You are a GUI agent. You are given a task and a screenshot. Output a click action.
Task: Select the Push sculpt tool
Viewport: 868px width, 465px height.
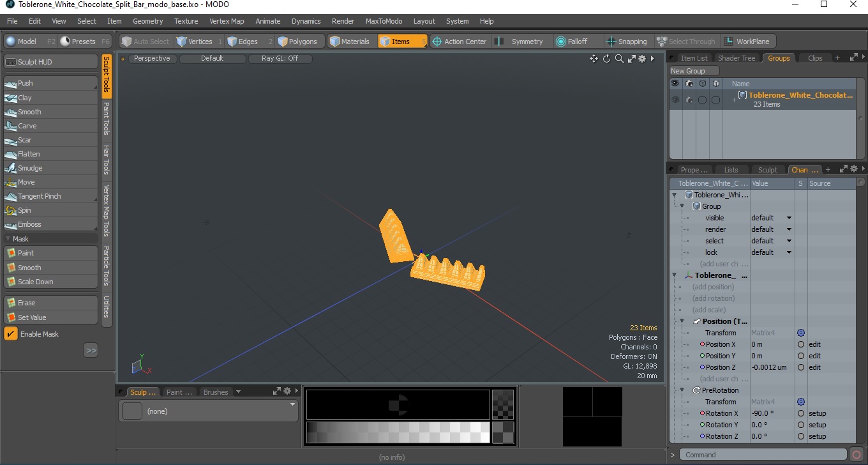tap(50, 83)
